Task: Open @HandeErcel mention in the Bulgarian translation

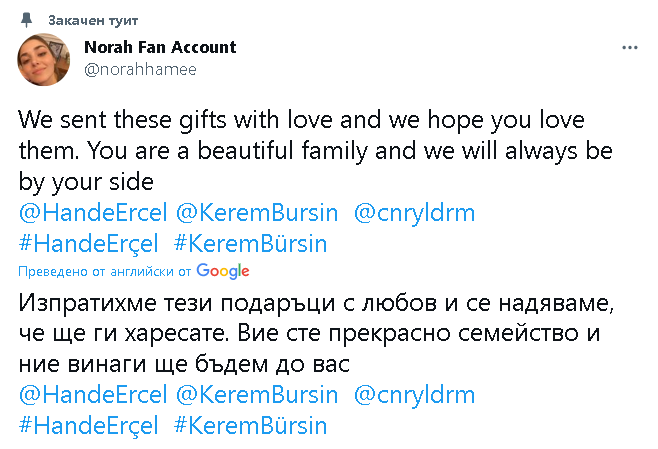Action: point(93,394)
